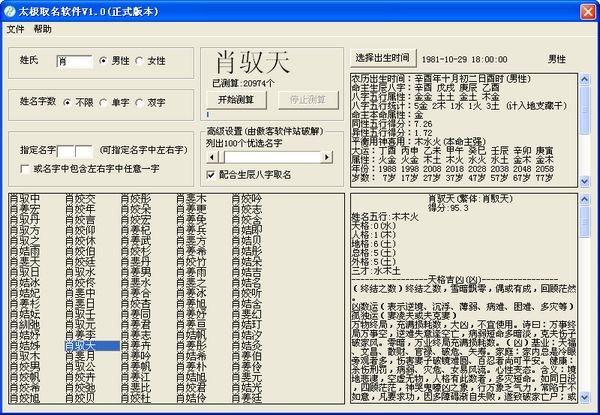Select the 女性 radio button
Viewport: 600px width, 415px height.
pos(139,60)
